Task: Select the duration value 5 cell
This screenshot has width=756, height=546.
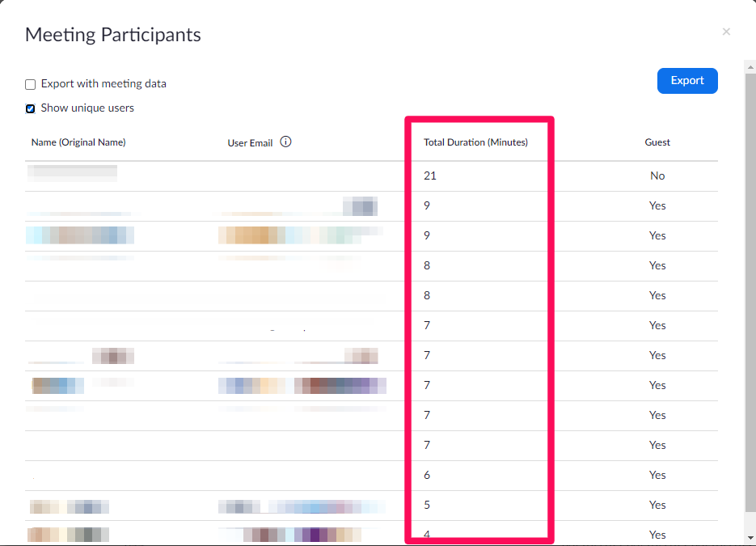Action: coord(427,505)
